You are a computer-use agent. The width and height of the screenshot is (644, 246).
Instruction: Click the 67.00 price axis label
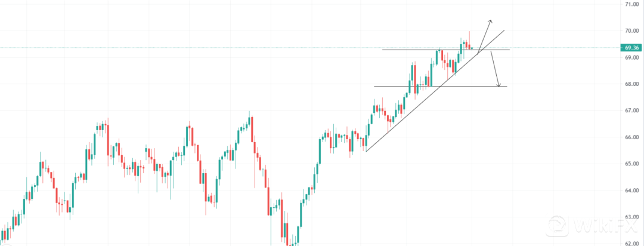(631, 111)
